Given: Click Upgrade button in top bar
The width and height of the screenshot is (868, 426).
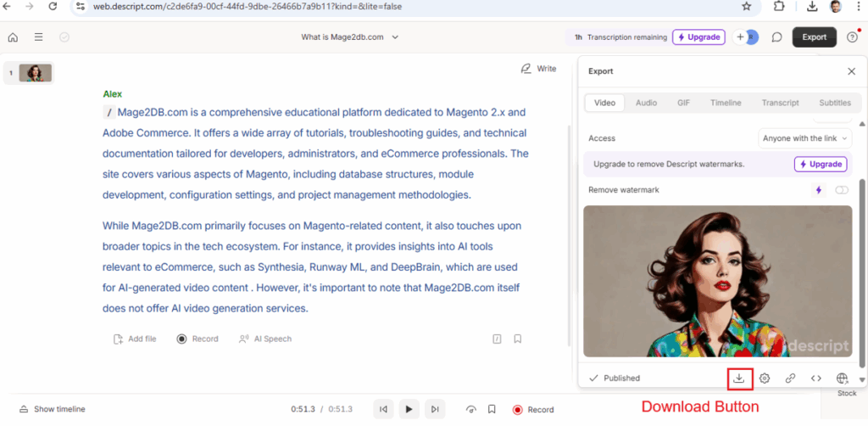Looking at the screenshot, I should click(698, 37).
